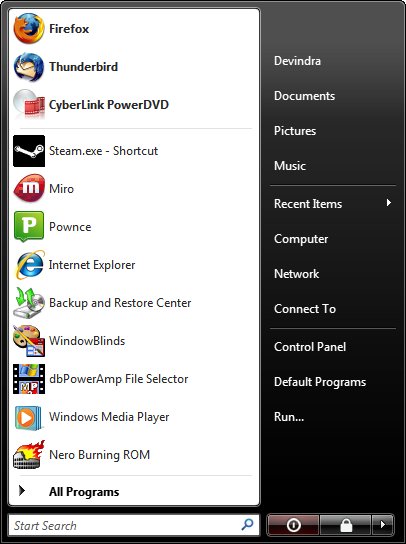The height and width of the screenshot is (544, 406).
Task: Open Windows Media Player play icon
Action: coord(28,417)
